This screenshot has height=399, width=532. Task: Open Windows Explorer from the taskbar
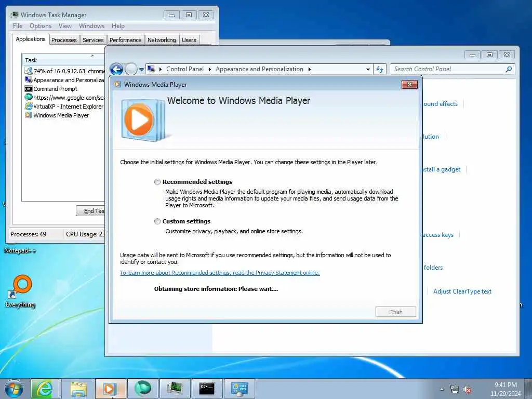(x=78, y=389)
